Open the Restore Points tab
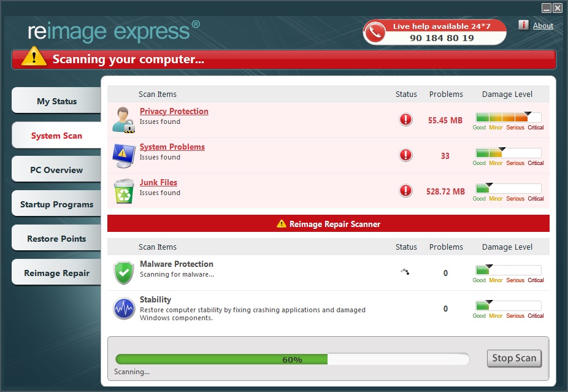This screenshot has height=392, width=568. click(x=56, y=239)
